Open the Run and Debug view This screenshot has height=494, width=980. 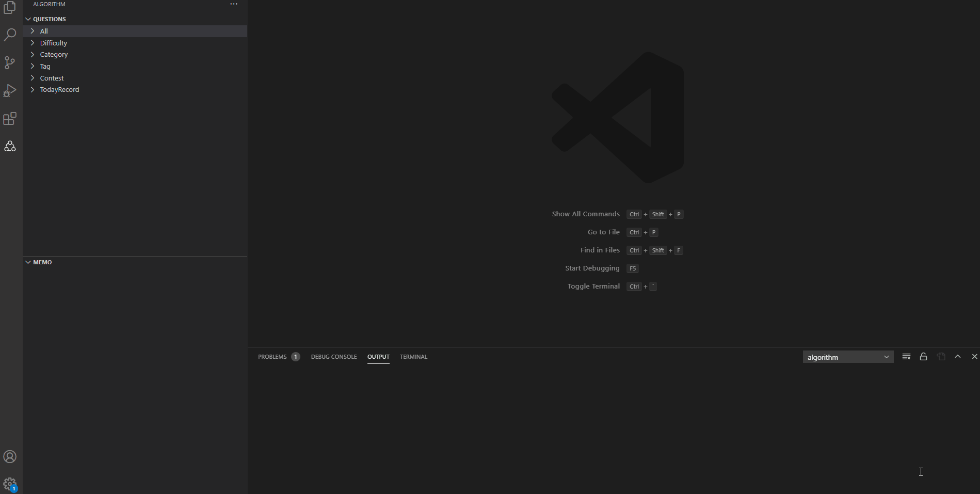pos(10,91)
